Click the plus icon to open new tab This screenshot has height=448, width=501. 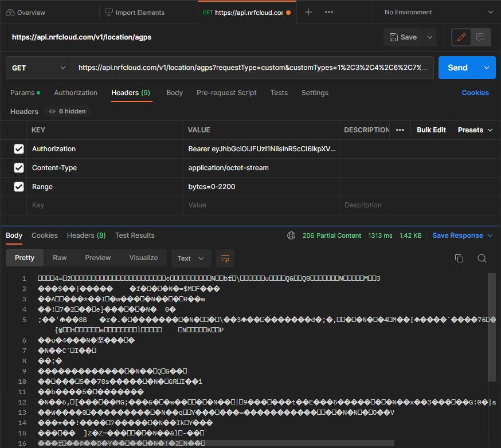[308, 12]
